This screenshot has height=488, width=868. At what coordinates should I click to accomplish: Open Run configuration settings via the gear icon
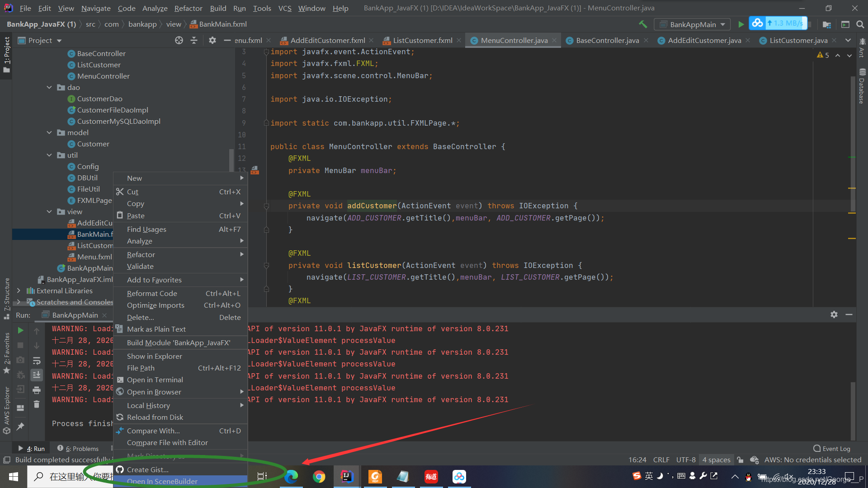[834, 314]
